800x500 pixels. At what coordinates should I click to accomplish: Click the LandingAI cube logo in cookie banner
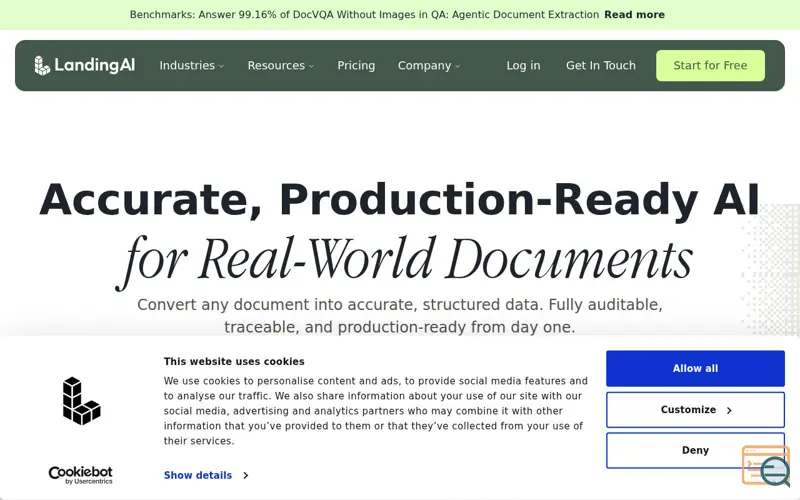point(82,401)
